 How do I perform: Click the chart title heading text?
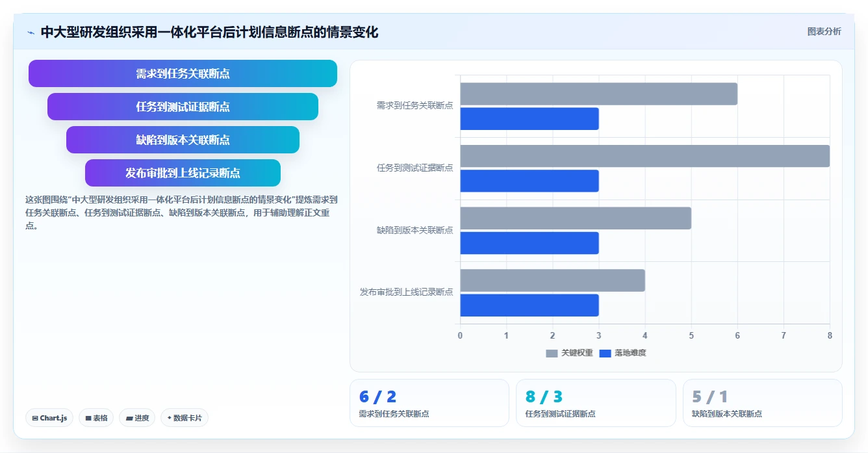coord(209,32)
